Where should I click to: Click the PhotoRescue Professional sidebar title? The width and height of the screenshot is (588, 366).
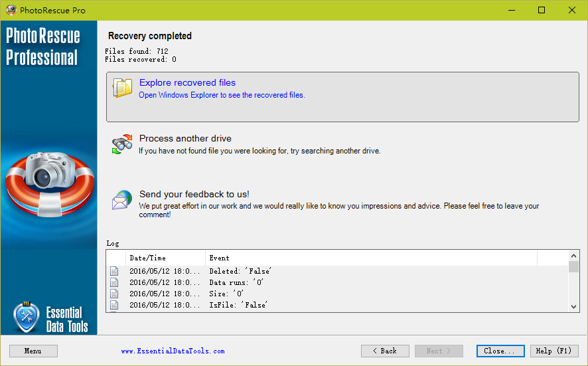pyautogui.click(x=42, y=46)
